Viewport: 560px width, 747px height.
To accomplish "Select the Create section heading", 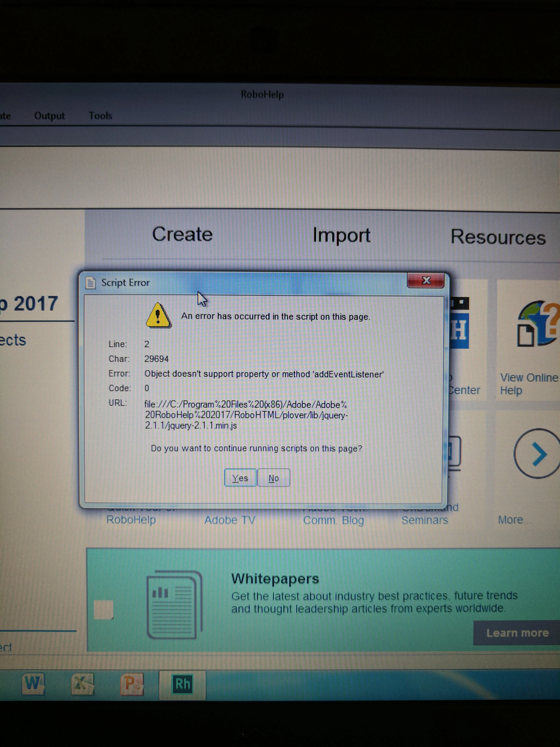I will click(x=182, y=234).
